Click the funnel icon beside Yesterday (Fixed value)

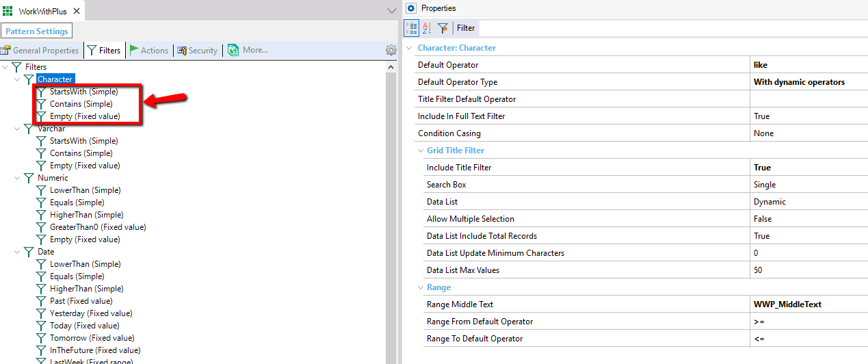tap(41, 313)
